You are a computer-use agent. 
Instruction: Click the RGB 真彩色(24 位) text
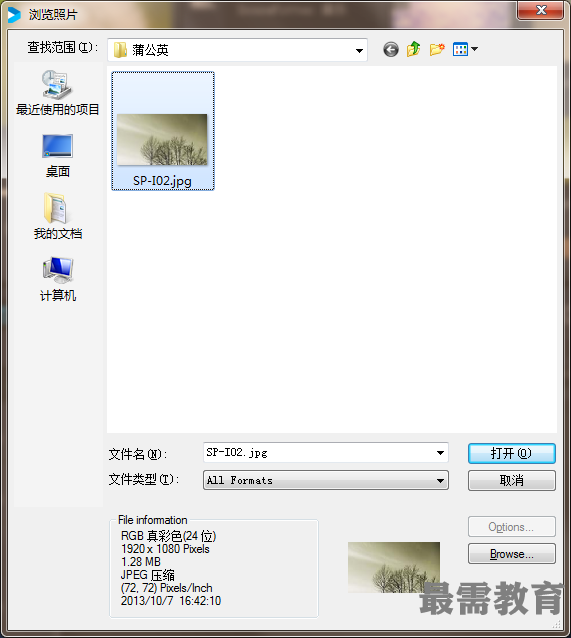pos(168,536)
